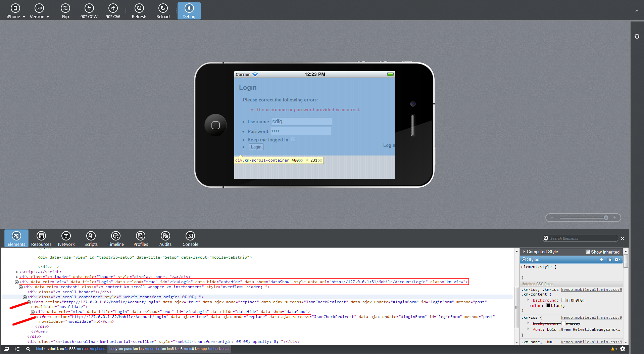The height and width of the screenshot is (354, 644).
Task: Open the Styles gear settings menu
Action: (x=617, y=260)
